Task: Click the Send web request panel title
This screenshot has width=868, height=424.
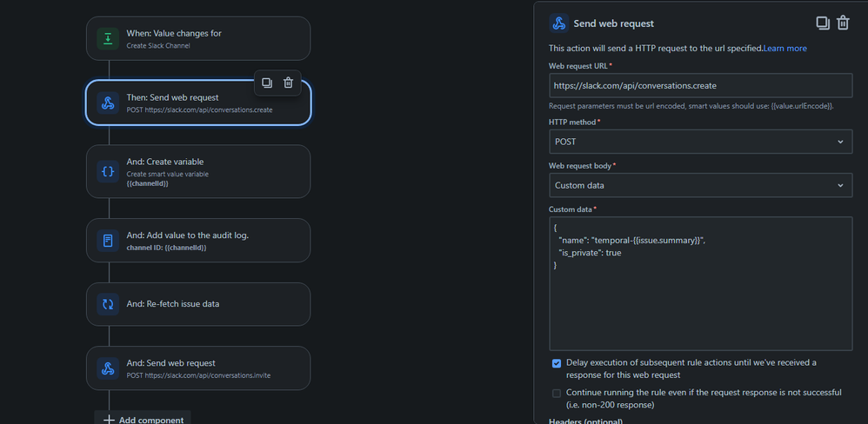Action: tap(613, 23)
